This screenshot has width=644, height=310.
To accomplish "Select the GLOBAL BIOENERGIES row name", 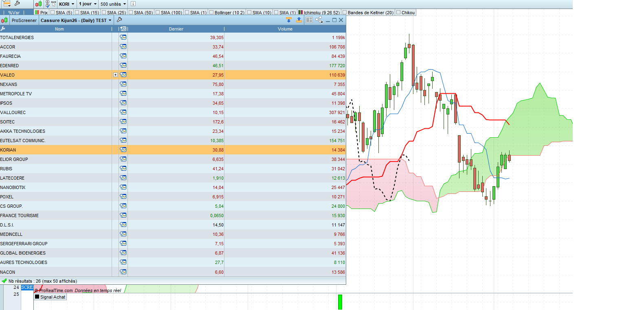I will pos(23,253).
